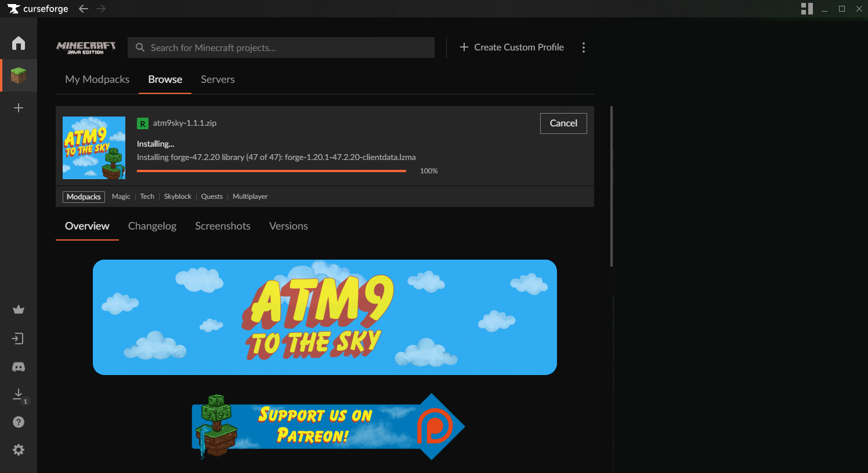Open help via the question mark icon
The height and width of the screenshot is (473, 868).
[18, 421]
